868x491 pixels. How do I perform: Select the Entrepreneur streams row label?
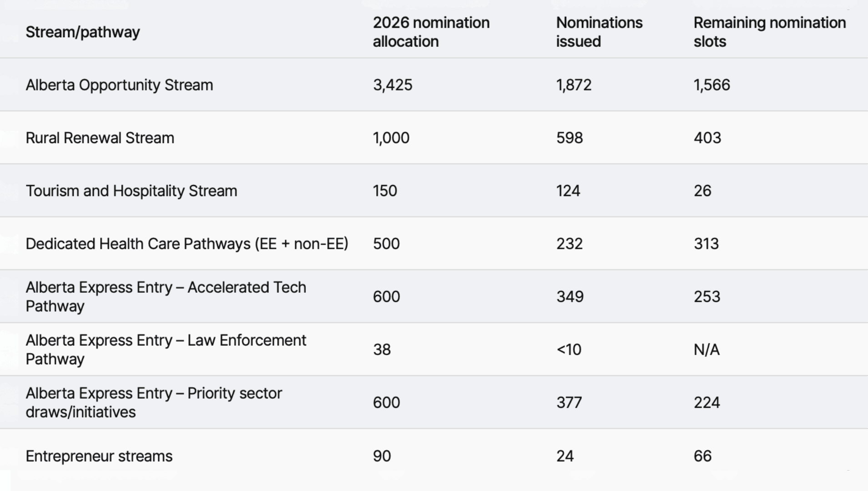point(99,456)
